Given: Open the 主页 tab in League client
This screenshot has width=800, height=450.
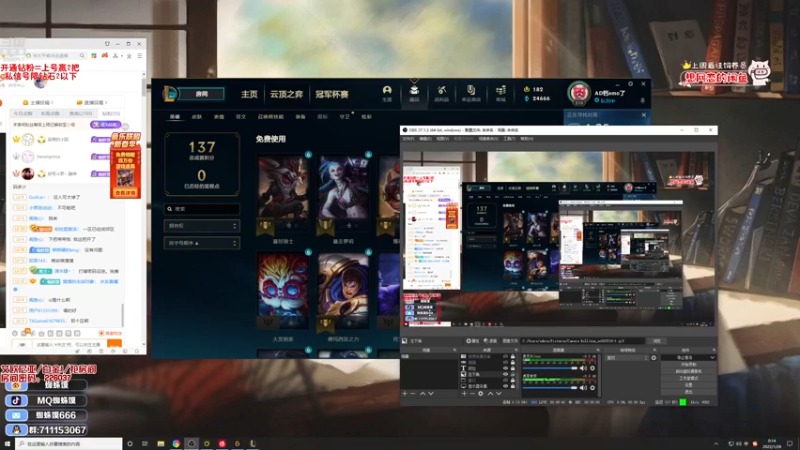Looking at the screenshot, I should pyautogui.click(x=249, y=94).
